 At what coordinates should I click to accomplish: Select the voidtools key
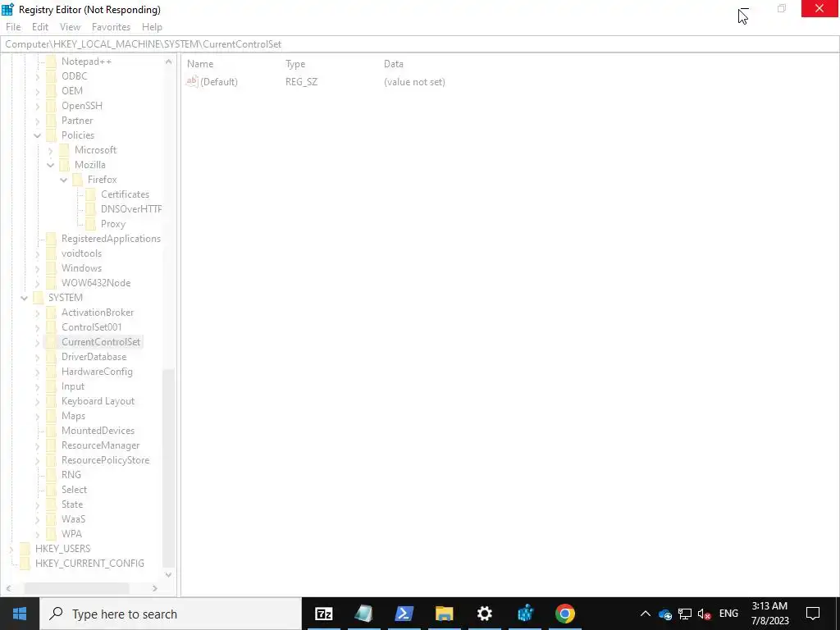81,253
